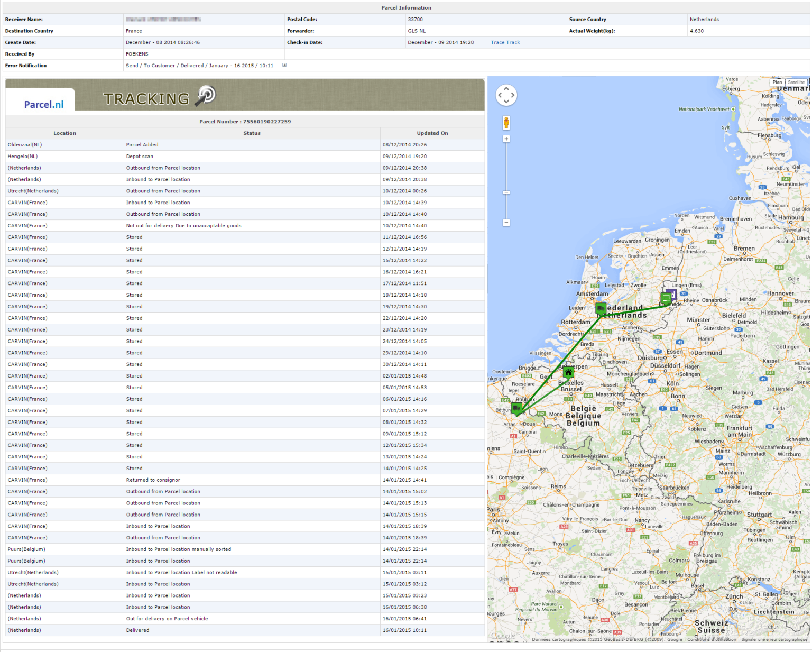Select source country value 'Netherlands'
Viewport: 812px width, 652px height.
[x=704, y=20]
